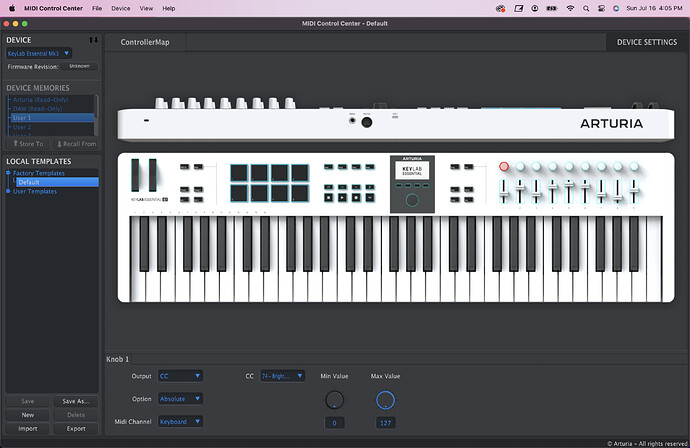Expand the User Templates tree node
Screen dimensions: 690x448
(8, 191)
